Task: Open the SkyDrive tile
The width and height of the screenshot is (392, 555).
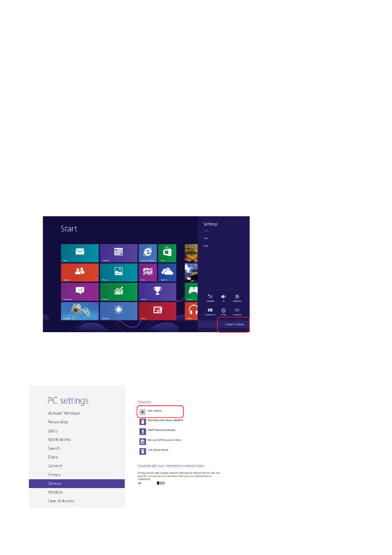Action: pos(167,273)
